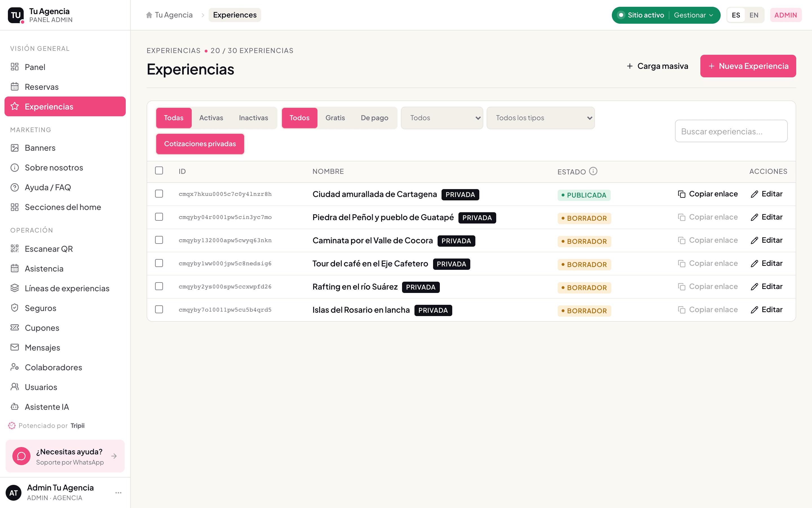Select the Todos pricing tab
This screenshot has height=508, width=812.
(x=299, y=118)
